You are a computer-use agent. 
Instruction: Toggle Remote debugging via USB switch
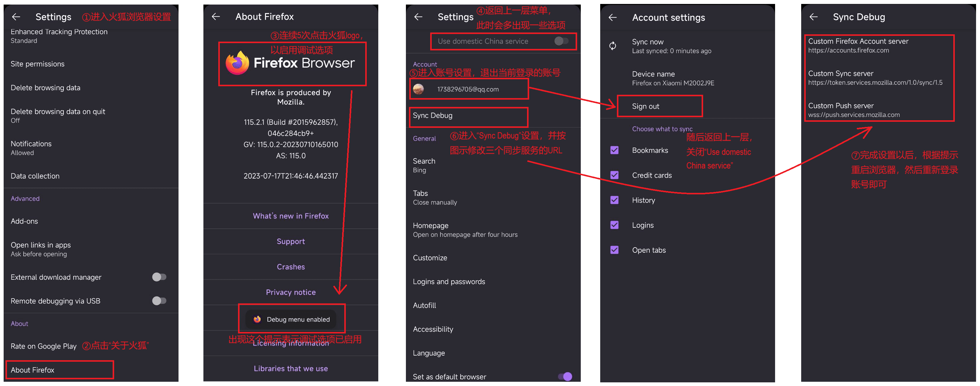click(x=159, y=301)
